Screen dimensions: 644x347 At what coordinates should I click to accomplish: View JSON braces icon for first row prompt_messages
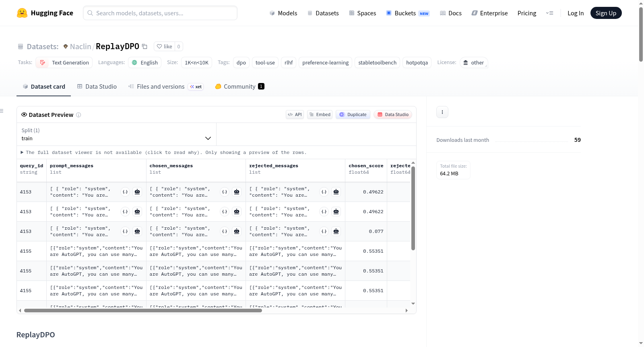[125, 192]
